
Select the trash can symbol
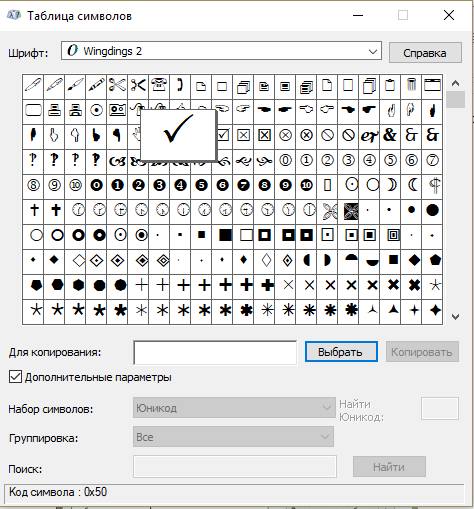point(411,85)
